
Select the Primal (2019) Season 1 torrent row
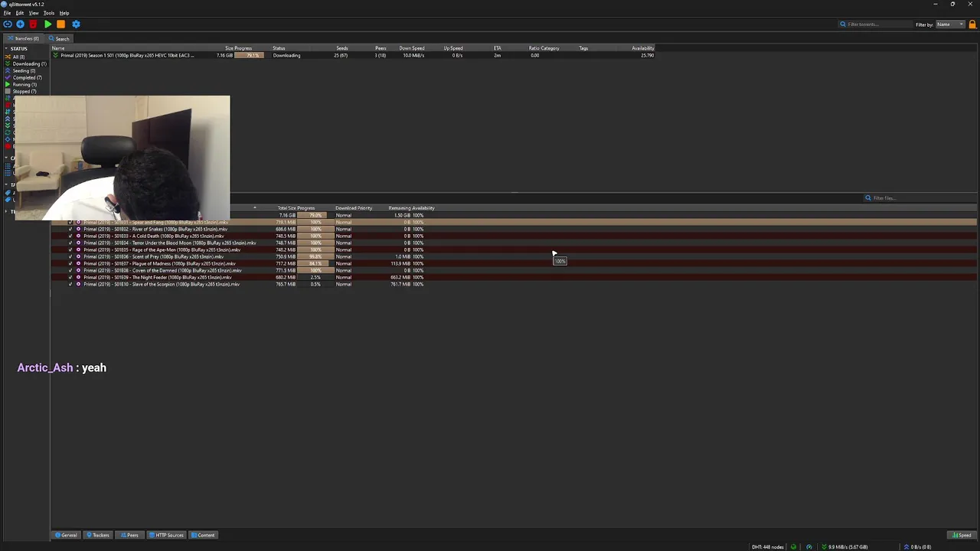(352, 55)
